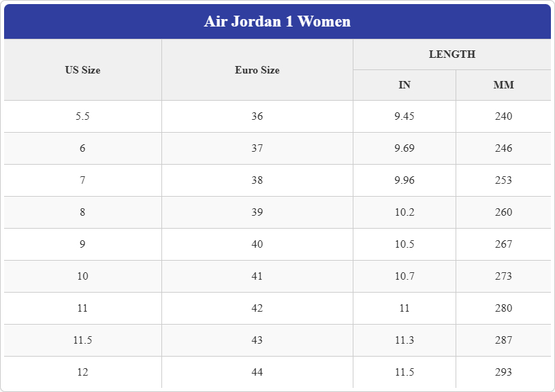This screenshot has width=555, height=392.
Task: Select US size 5.5 cell
Action: click(x=83, y=116)
